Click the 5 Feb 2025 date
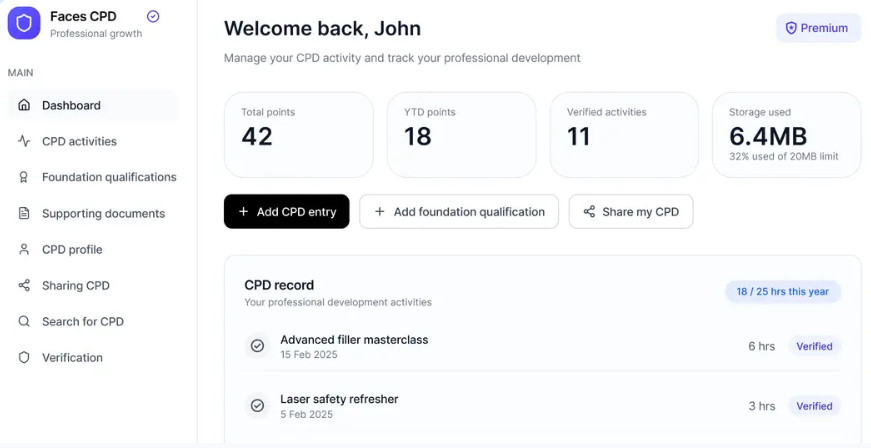871x448 pixels. [306, 415]
